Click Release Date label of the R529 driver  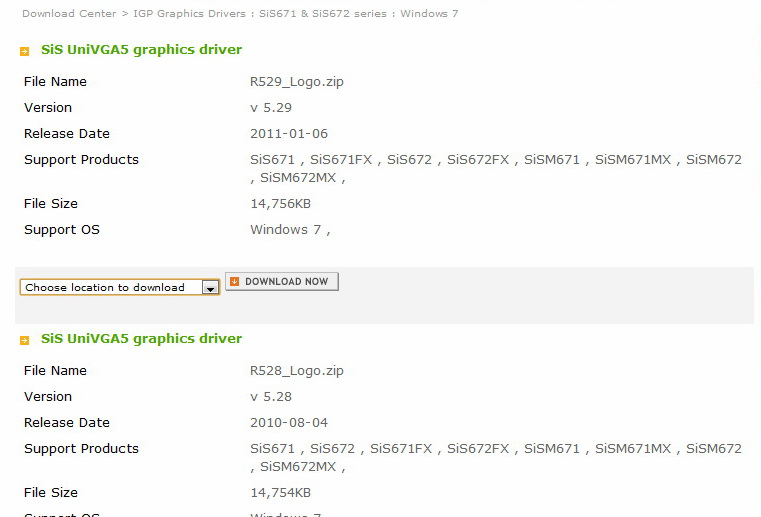point(67,133)
